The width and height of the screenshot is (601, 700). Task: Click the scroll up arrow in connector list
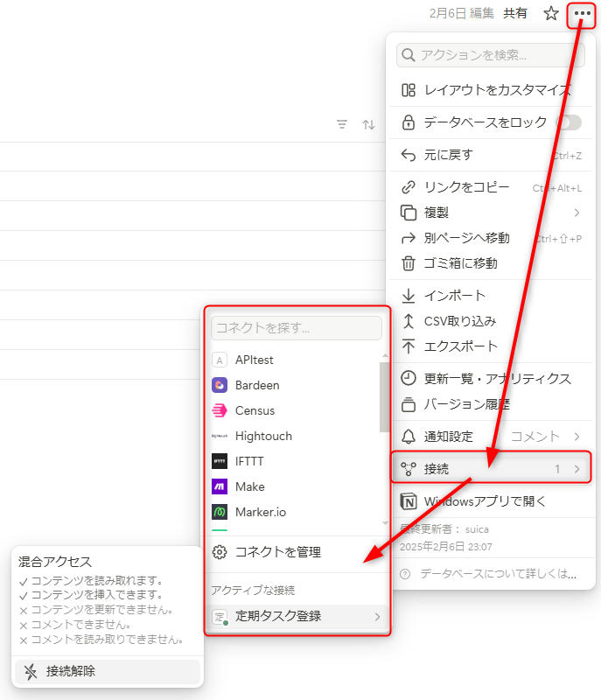coord(385,355)
